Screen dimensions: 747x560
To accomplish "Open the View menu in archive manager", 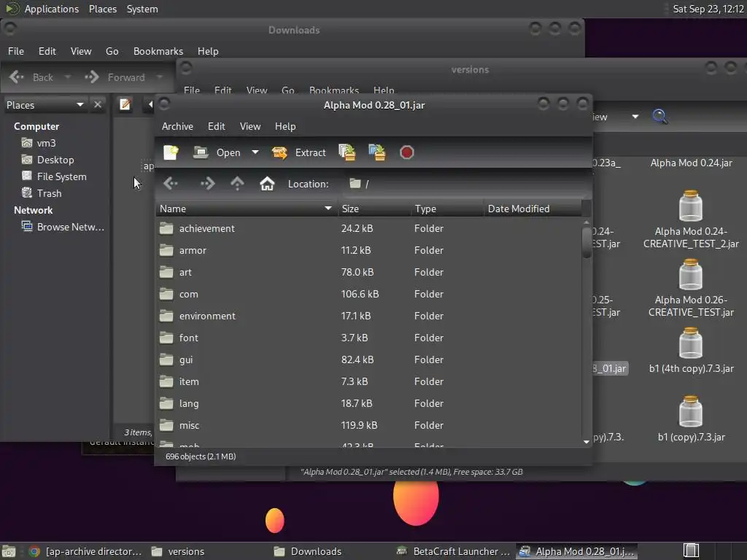I will pos(250,126).
